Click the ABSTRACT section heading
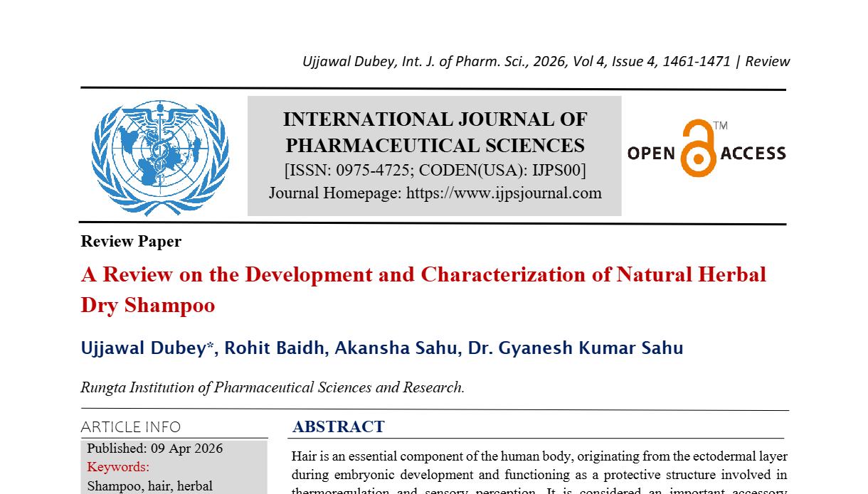Image resolution: width=868 pixels, height=494 pixels. (337, 426)
